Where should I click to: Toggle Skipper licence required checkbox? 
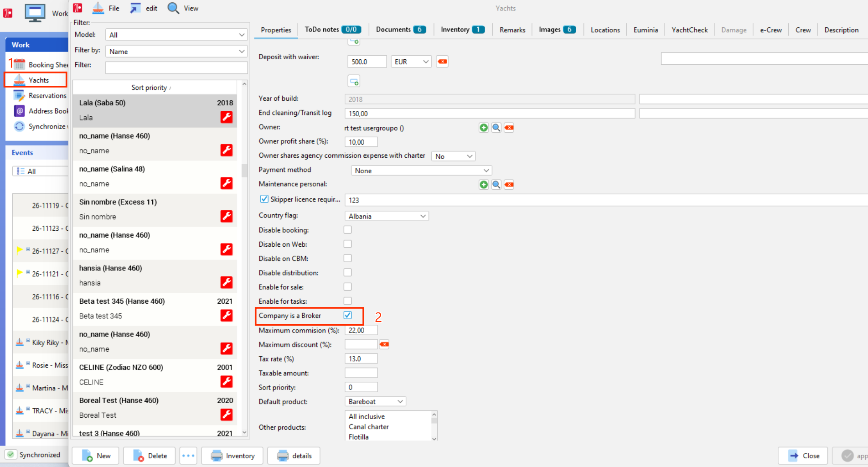[264, 199]
